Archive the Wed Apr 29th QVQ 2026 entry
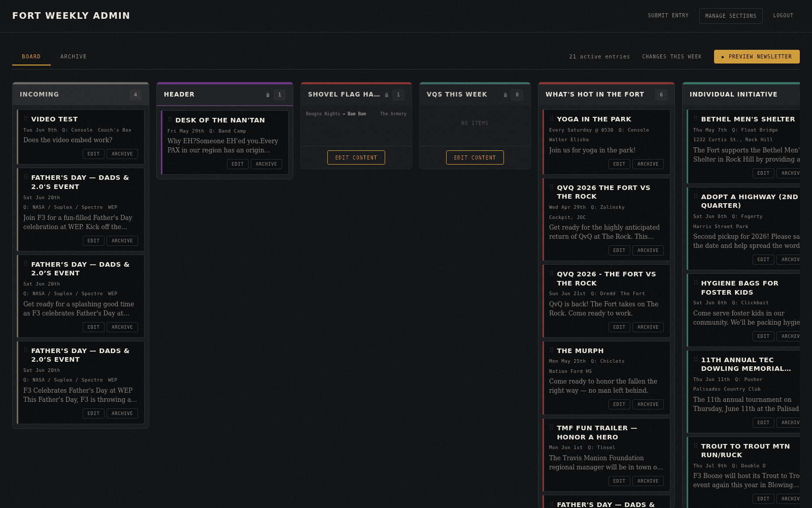The width and height of the screenshot is (812, 508). pyautogui.click(x=648, y=250)
